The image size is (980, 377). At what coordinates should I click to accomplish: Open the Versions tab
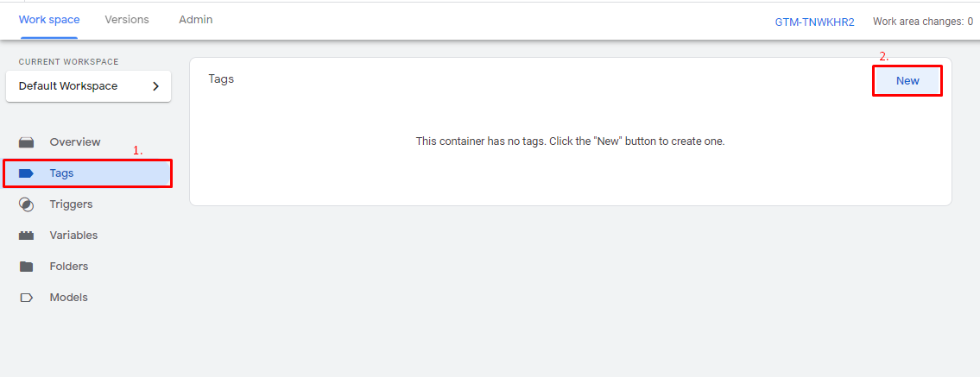[x=127, y=19]
